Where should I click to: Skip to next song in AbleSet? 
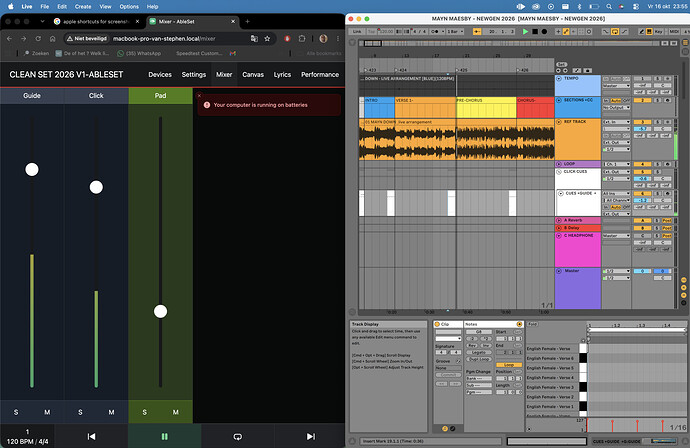click(311, 436)
